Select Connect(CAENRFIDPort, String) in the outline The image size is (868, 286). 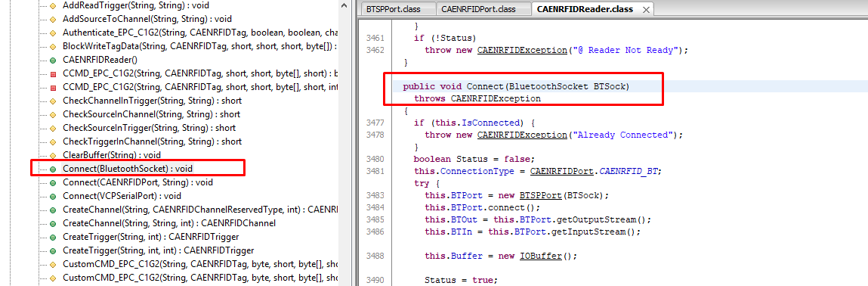coord(137,182)
